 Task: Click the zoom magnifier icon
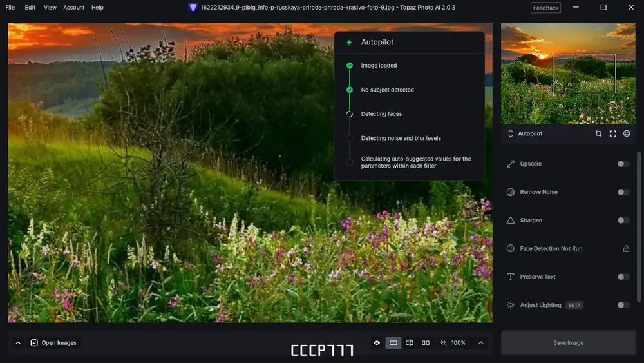tap(444, 343)
